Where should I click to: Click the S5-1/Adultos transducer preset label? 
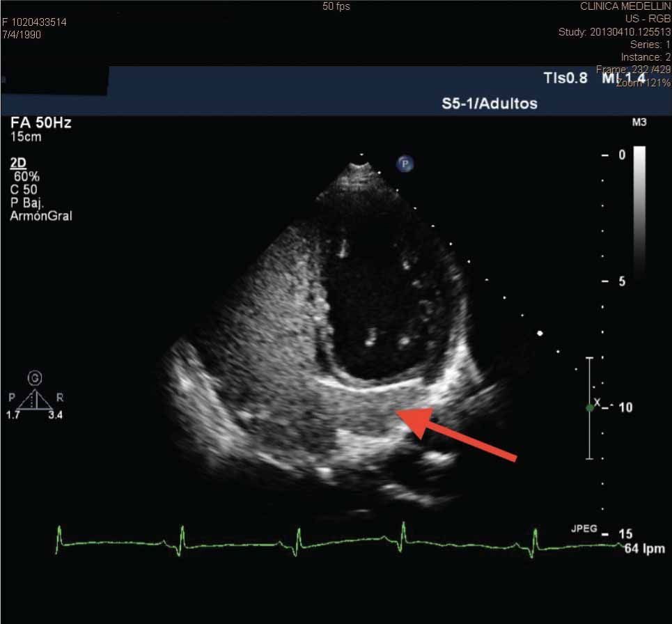490,104
